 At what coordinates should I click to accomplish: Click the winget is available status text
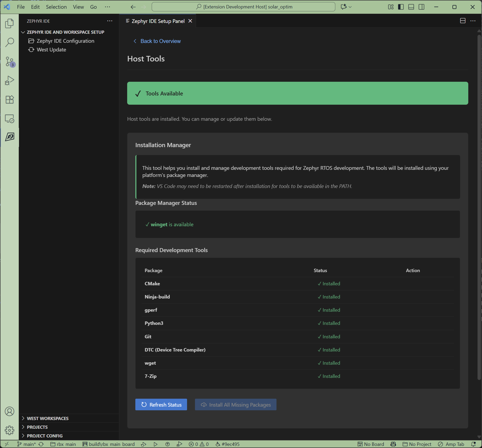[x=169, y=224]
